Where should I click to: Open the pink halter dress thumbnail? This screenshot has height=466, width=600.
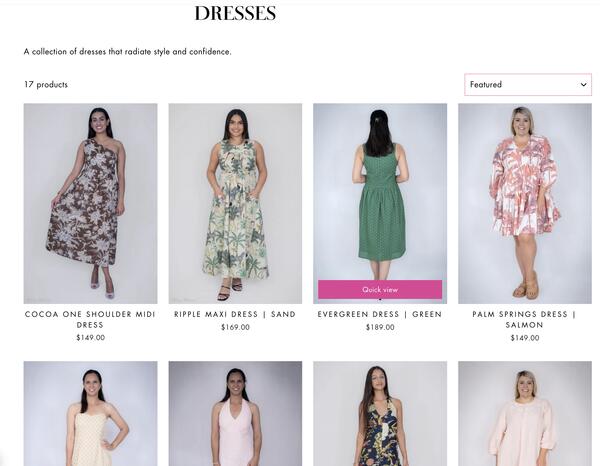[x=235, y=414]
